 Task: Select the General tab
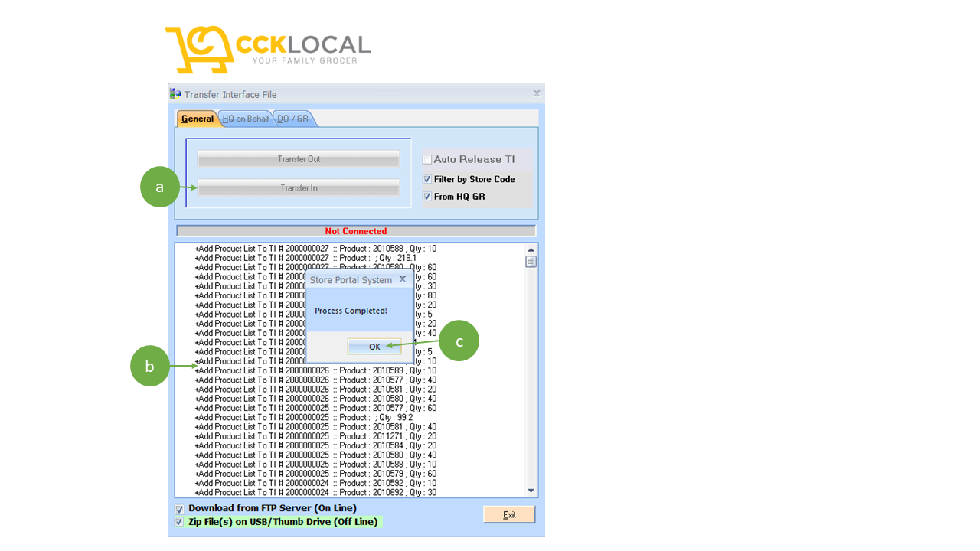[197, 119]
